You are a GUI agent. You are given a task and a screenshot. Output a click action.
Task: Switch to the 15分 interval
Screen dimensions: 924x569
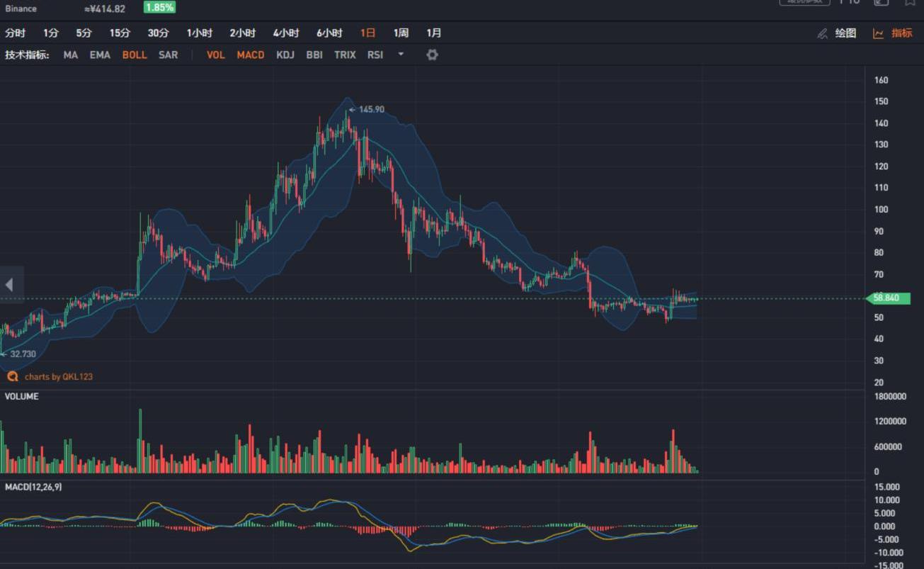click(120, 33)
